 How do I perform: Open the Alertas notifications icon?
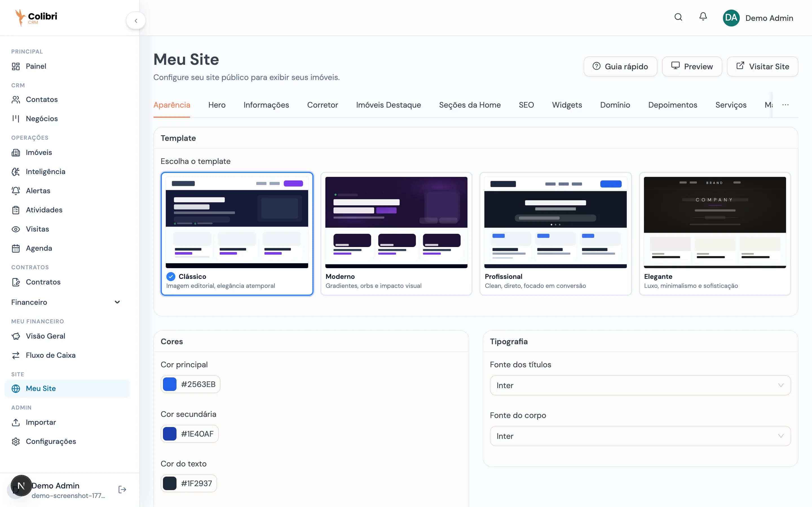[16, 190]
